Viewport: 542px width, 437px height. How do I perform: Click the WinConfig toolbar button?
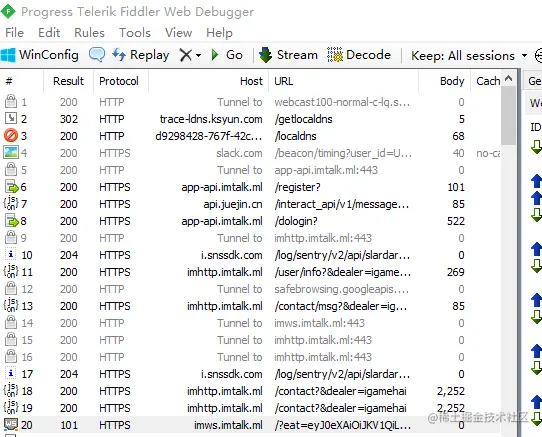point(40,55)
